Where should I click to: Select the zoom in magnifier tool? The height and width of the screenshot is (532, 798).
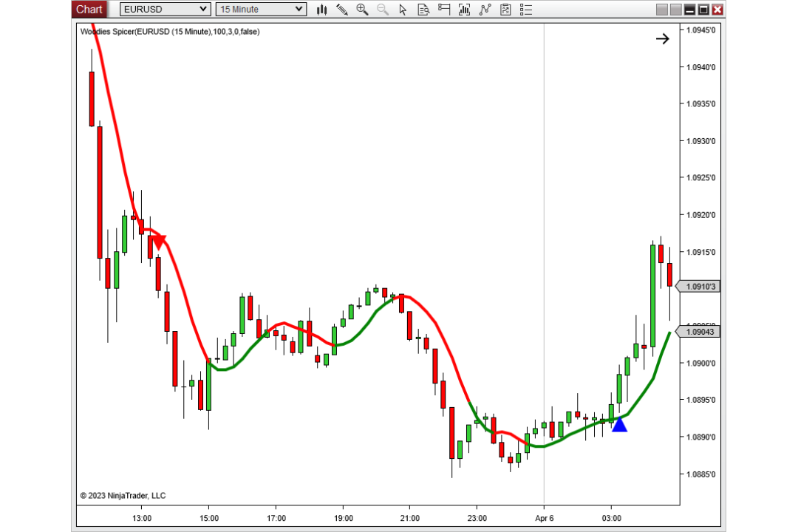362,9
